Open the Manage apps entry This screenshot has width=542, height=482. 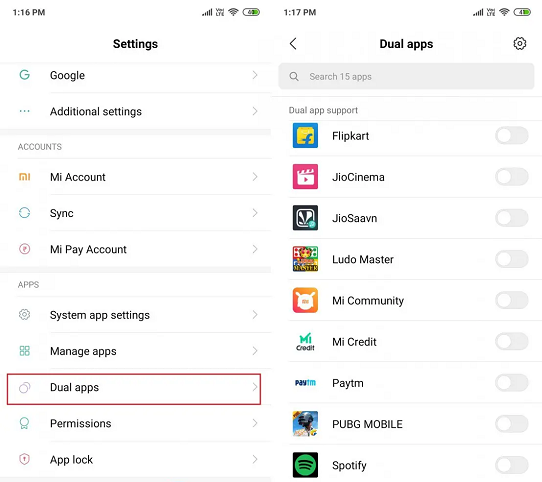(136, 351)
